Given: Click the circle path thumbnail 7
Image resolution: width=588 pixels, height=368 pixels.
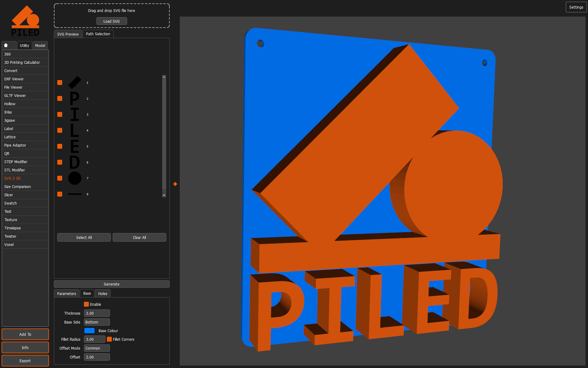Looking at the screenshot, I should pyautogui.click(x=75, y=178).
